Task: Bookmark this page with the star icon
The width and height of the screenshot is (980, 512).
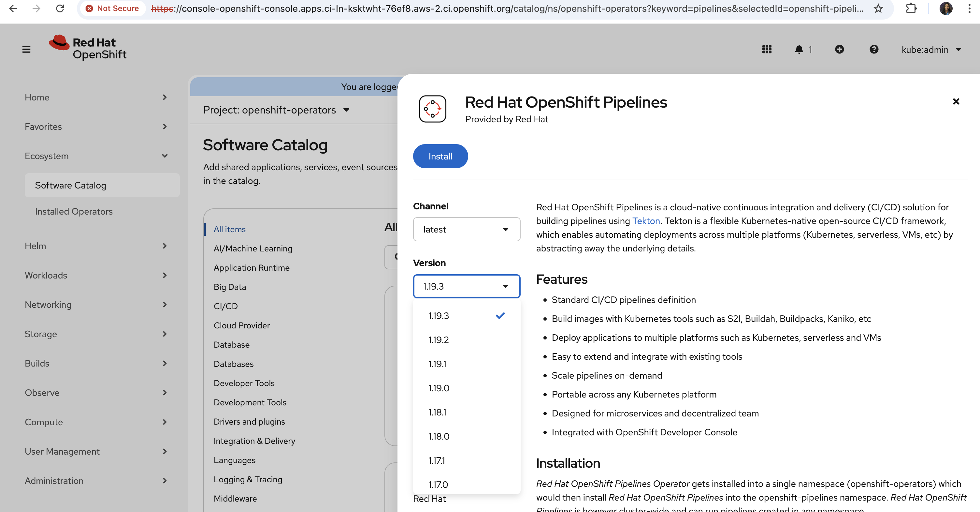Action: [x=878, y=8]
